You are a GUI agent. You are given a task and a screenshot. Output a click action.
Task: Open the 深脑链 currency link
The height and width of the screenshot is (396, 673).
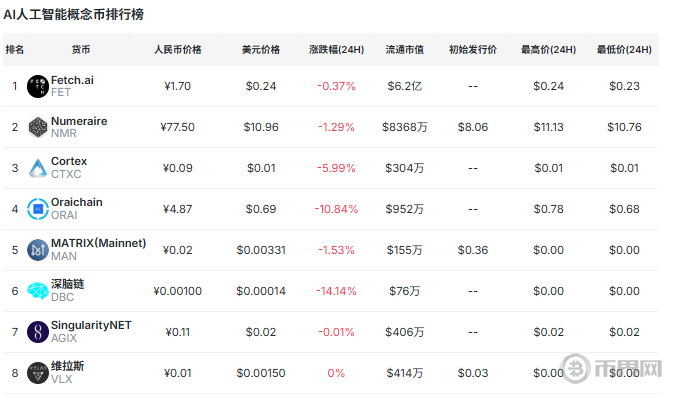67,284
